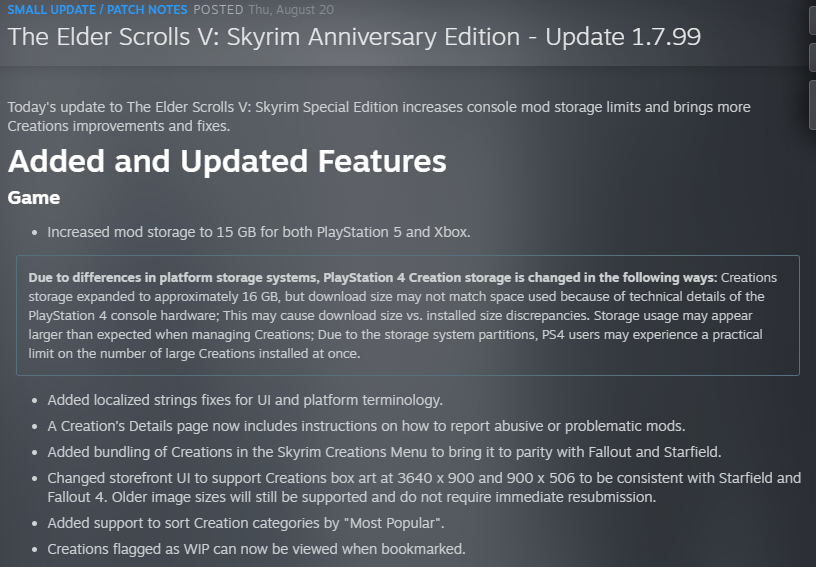Click the WIP Creations bookmarked bullet

tap(256, 549)
